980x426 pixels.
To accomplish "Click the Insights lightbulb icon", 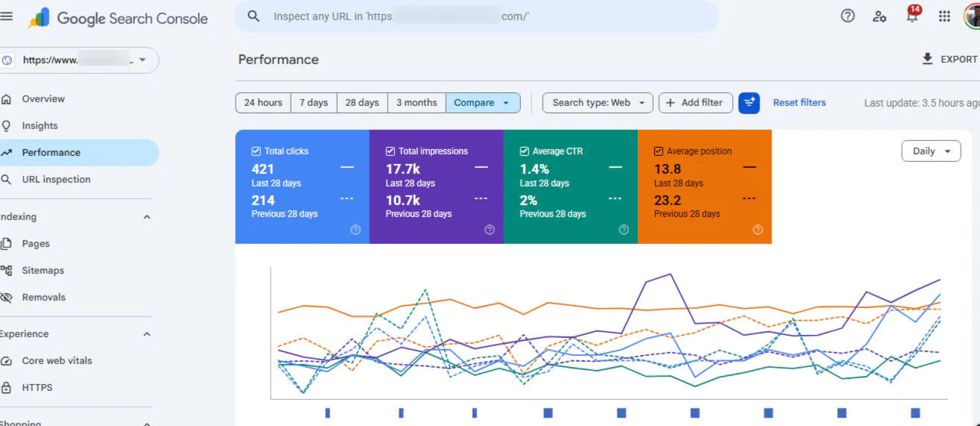I will [x=7, y=125].
